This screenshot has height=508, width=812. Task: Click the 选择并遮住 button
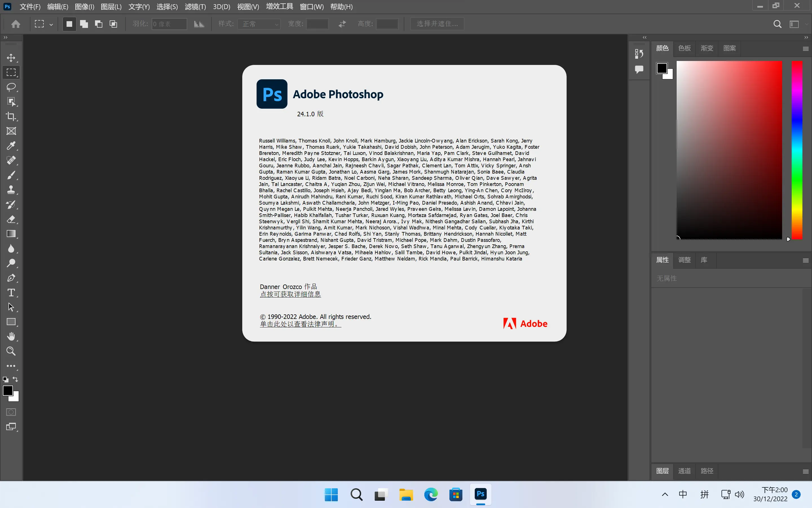437,24
